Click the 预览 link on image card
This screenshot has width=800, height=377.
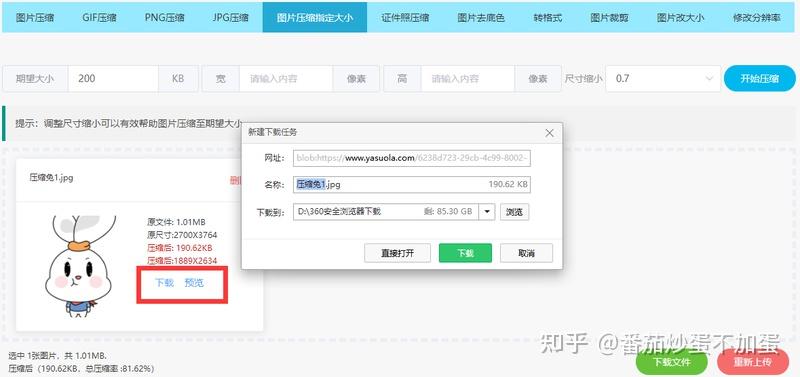point(194,283)
